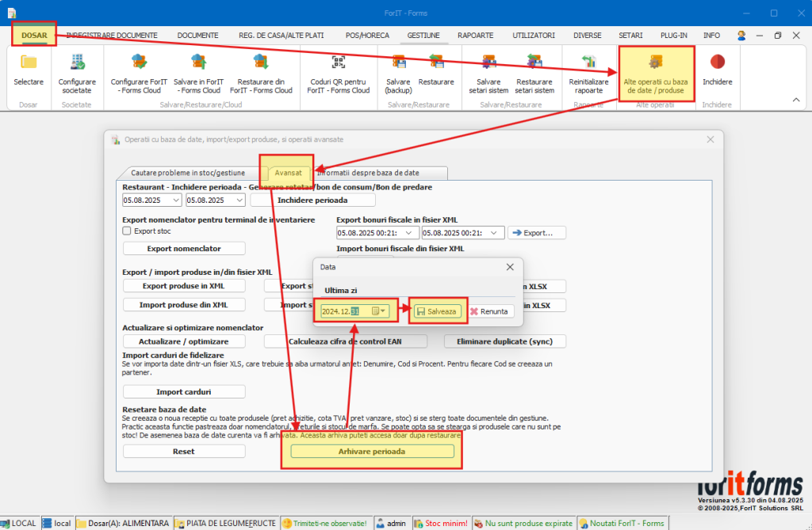Switch to POS/HORECA tab

click(367, 35)
